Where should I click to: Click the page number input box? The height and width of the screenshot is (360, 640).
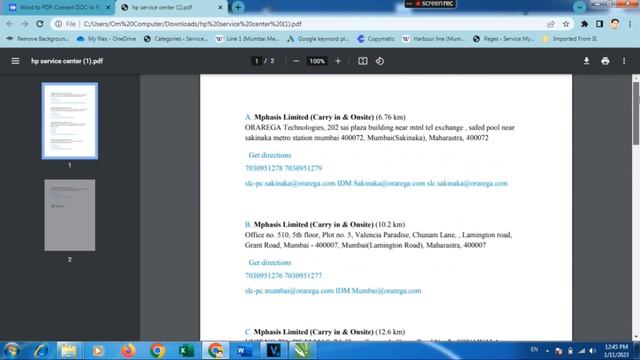pyautogui.click(x=256, y=61)
